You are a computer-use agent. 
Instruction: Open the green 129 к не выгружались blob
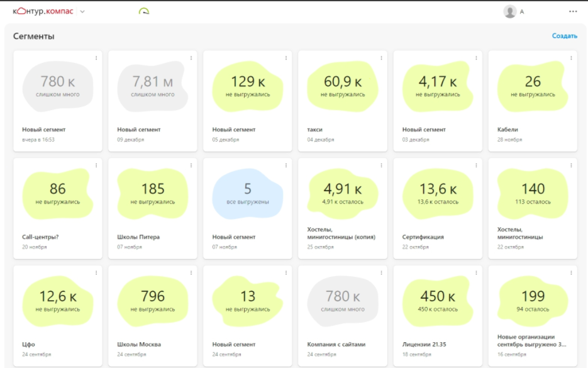point(248,87)
